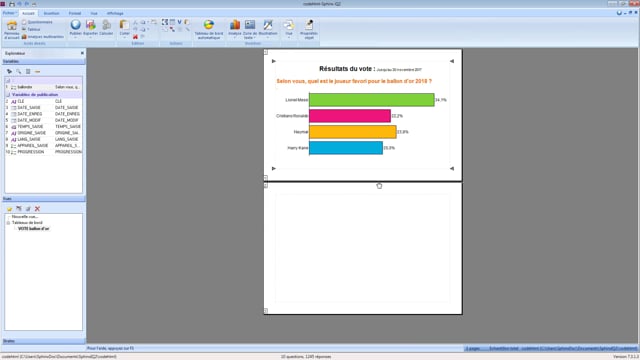
Task: Select the DATE_SAISIE variable row
Action: (x=43, y=107)
